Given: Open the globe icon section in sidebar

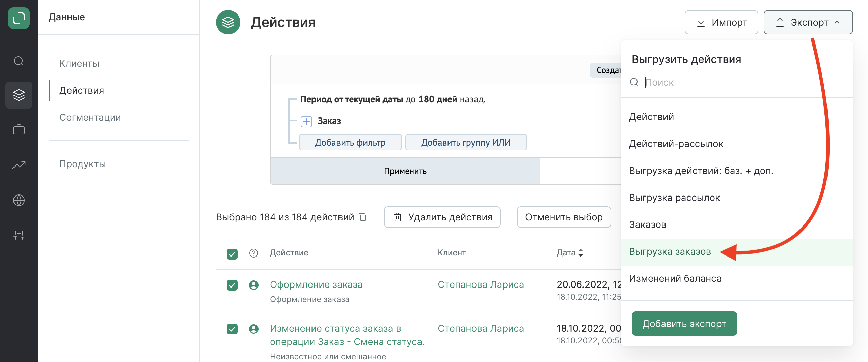Looking at the screenshot, I should tap(19, 200).
